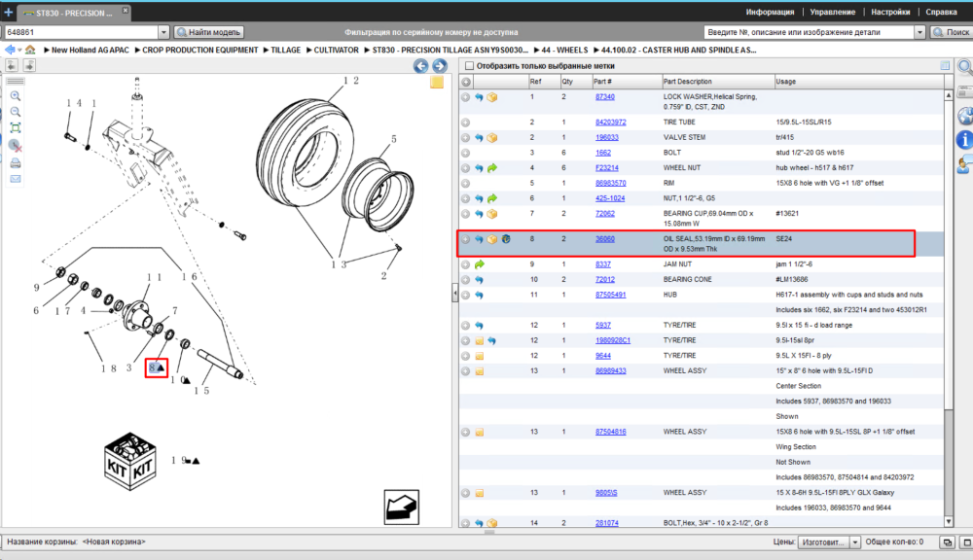This screenshot has height=560, width=973.
Task: Click into the part search input field
Action: pos(810,32)
